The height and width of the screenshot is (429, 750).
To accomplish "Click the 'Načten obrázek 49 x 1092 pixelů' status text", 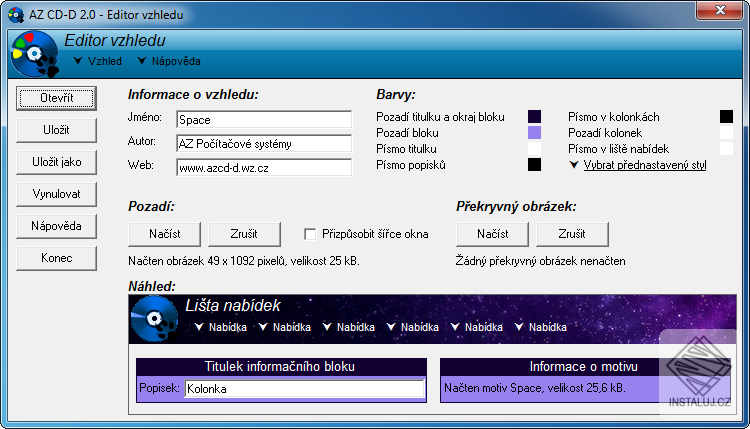I will pos(244,261).
